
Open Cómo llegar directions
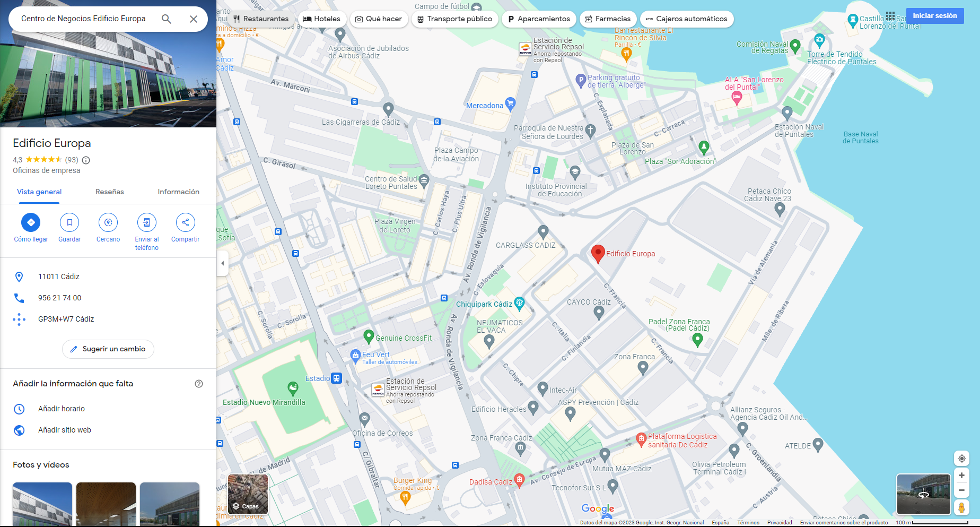pyautogui.click(x=31, y=228)
